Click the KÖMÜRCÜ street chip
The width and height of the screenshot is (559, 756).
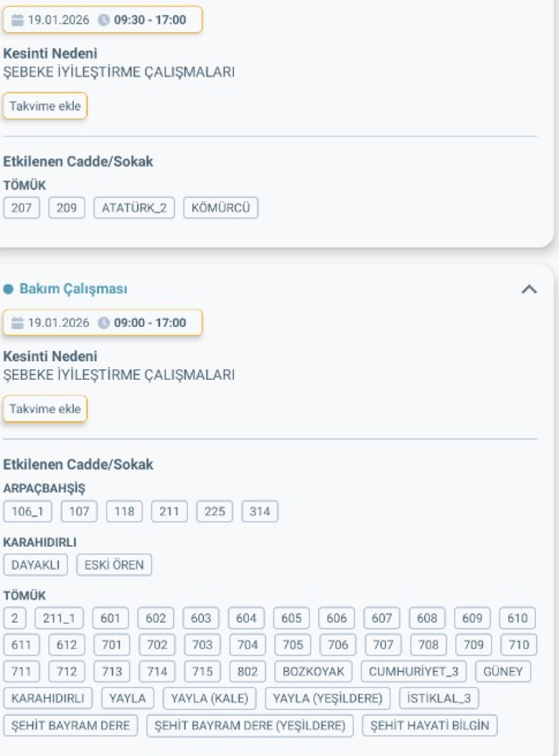coord(221,208)
